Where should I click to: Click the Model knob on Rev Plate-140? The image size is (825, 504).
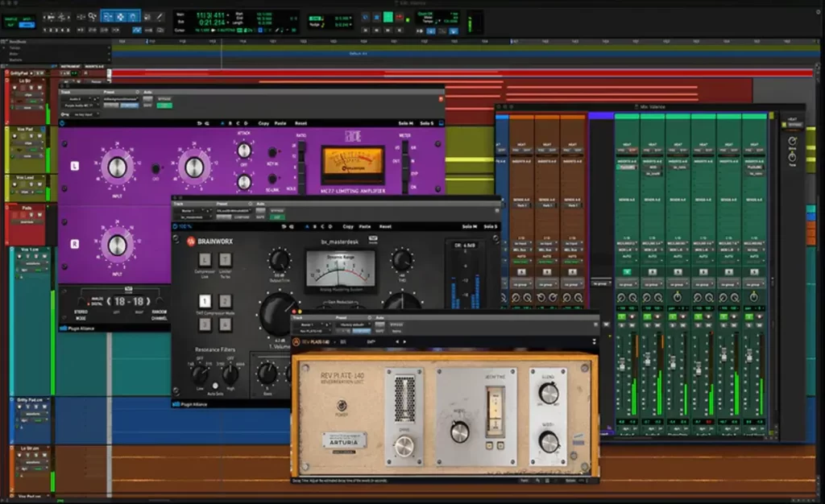459,432
